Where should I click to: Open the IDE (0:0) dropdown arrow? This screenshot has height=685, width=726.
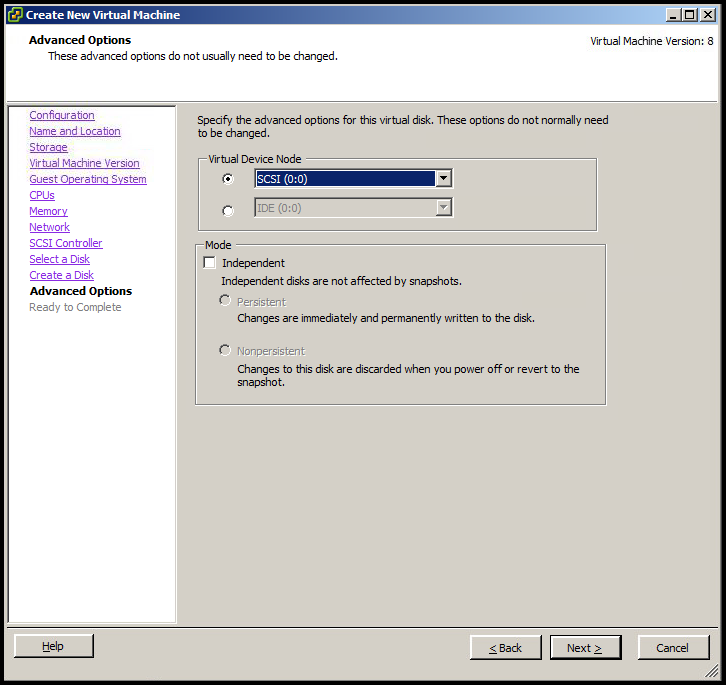pos(444,207)
